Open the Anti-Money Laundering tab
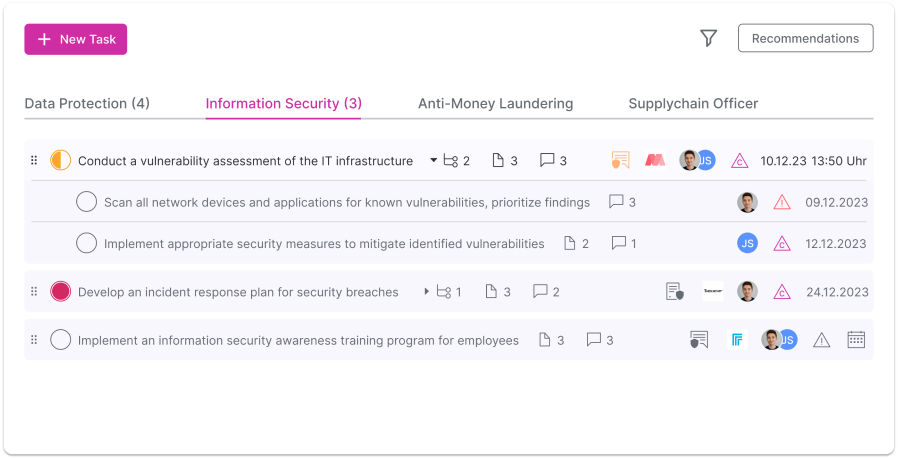This screenshot has height=459, width=898. click(x=495, y=104)
